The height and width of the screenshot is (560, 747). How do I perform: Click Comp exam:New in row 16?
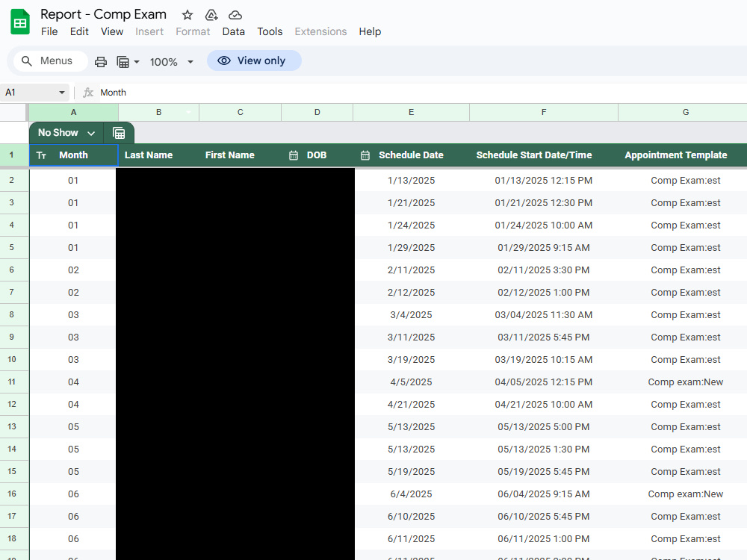686,494
